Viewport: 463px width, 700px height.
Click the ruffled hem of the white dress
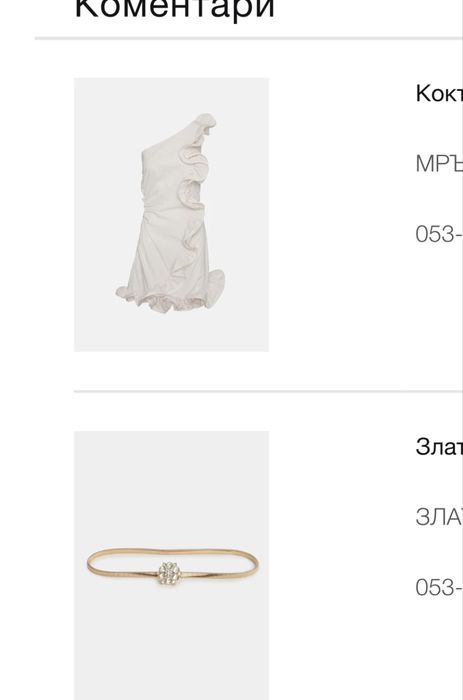[171, 296]
